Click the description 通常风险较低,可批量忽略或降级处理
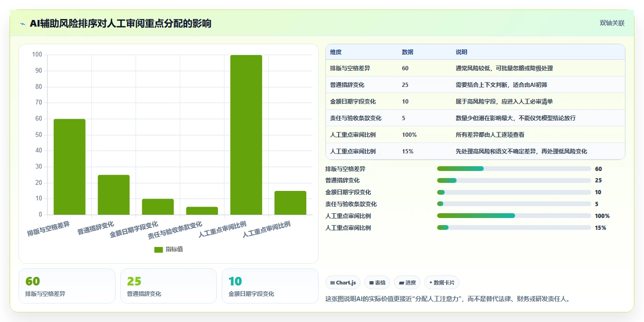The image size is (644, 322). pos(504,68)
